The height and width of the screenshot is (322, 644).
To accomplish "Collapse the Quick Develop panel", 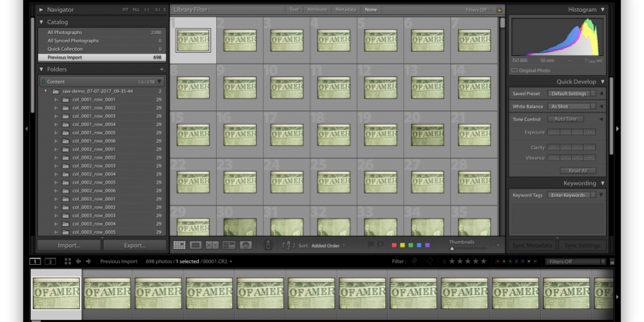I will tap(603, 82).
